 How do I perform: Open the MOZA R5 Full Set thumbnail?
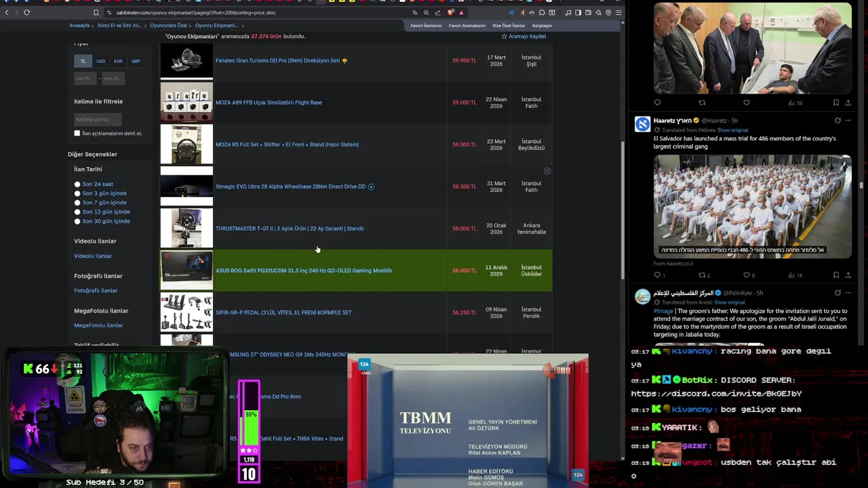coord(186,144)
